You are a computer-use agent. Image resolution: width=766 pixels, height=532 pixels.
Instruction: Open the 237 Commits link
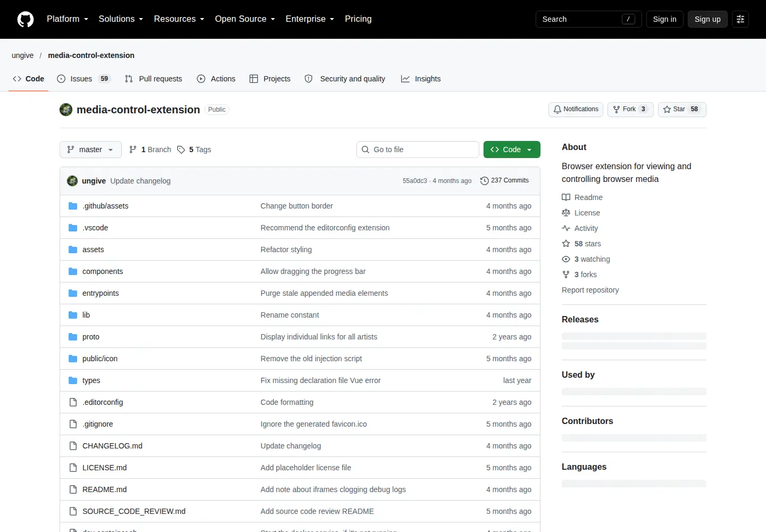[504, 181]
